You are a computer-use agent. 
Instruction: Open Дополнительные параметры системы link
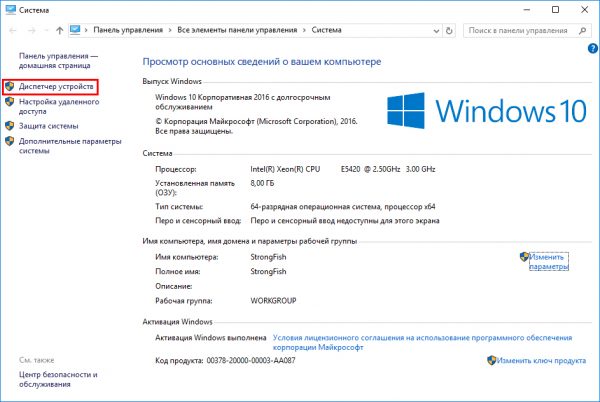(70, 146)
